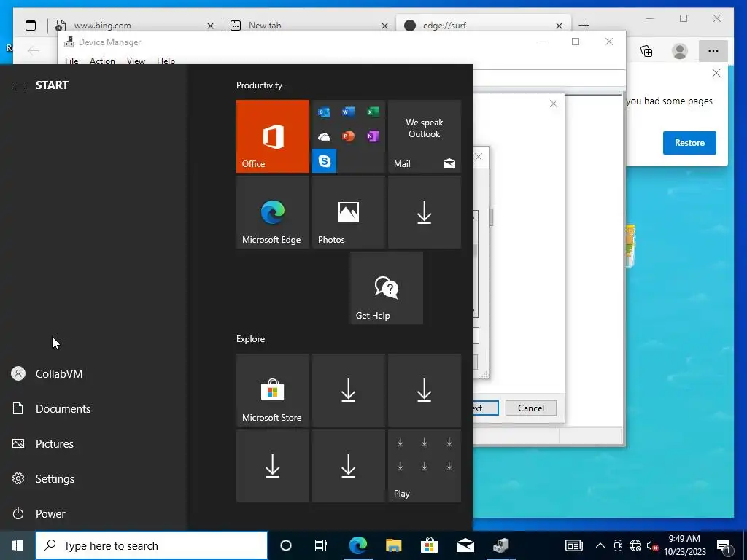Open Edge profile icon

pyautogui.click(x=680, y=51)
